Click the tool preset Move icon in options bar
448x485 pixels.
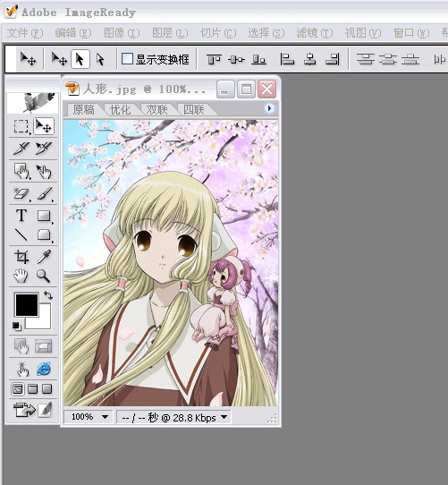coord(28,59)
